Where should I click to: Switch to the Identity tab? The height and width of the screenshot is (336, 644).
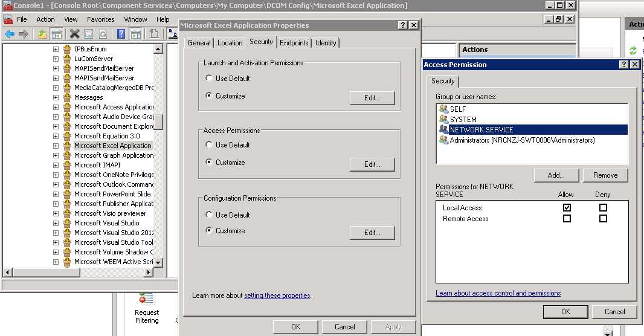326,43
